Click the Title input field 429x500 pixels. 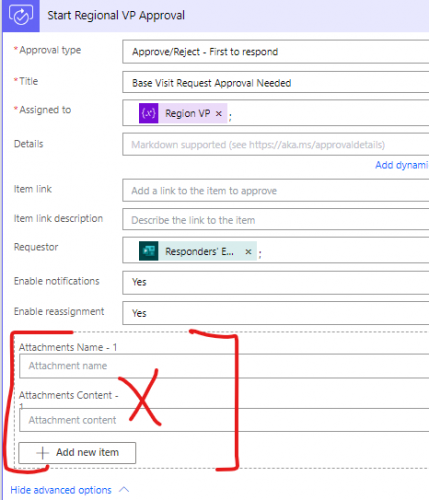click(x=276, y=82)
